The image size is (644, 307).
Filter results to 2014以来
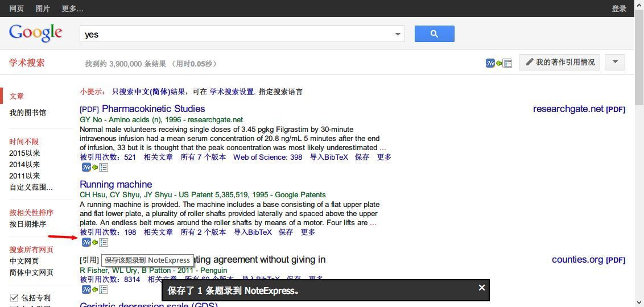coord(24,164)
